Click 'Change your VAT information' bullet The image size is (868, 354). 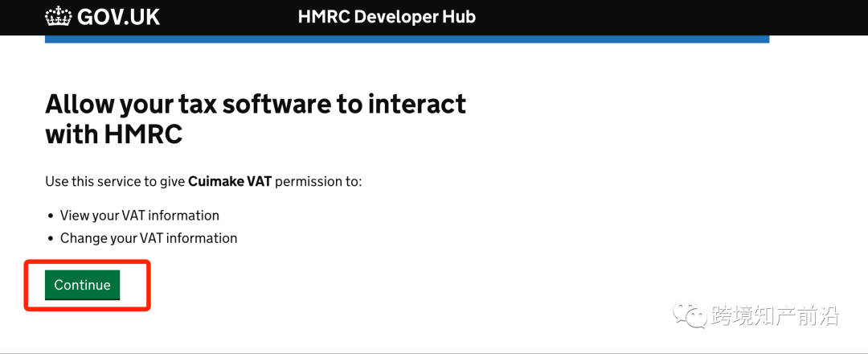pyautogui.click(x=149, y=238)
